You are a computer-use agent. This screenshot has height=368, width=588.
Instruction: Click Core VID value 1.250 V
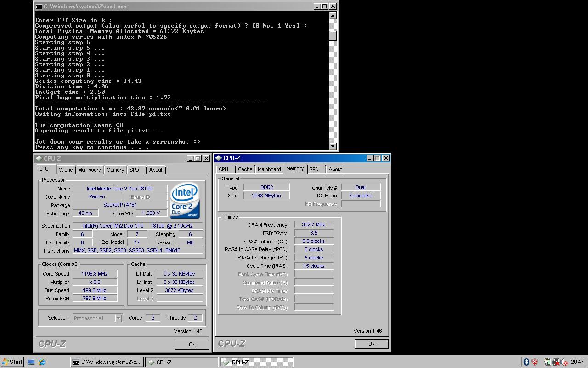click(151, 213)
